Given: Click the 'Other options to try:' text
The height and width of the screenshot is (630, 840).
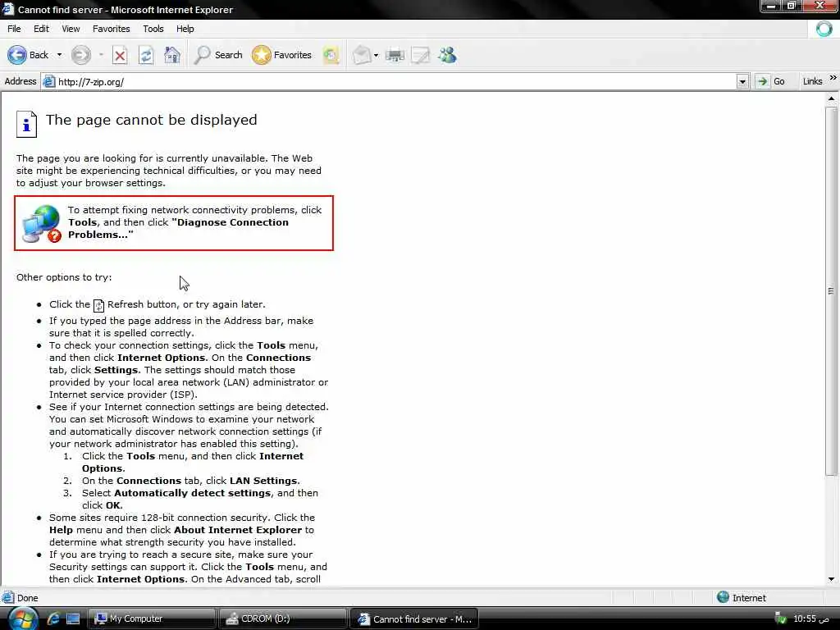Looking at the screenshot, I should [x=64, y=277].
